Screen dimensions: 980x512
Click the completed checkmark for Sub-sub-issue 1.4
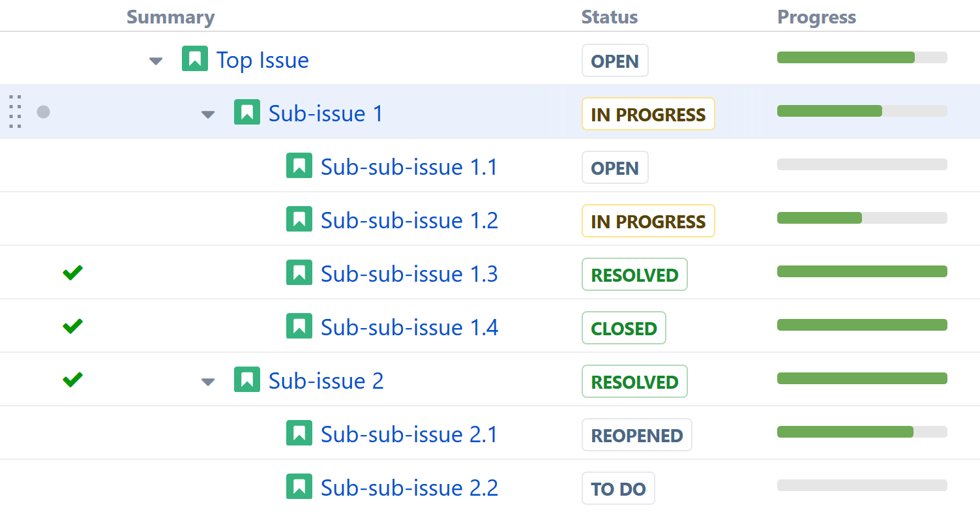pyautogui.click(x=72, y=325)
